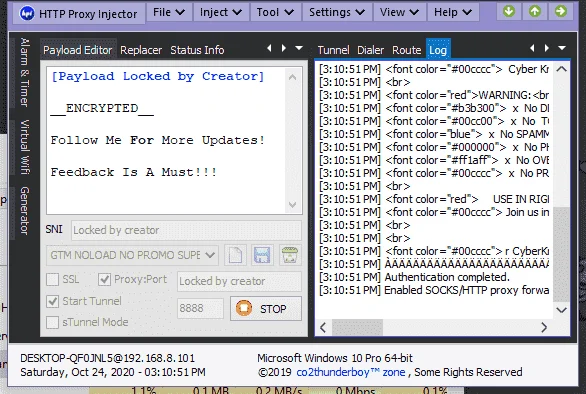Viewport: 586px width, 394px height.
Task: Open the Settings menu
Action: pyautogui.click(x=337, y=12)
